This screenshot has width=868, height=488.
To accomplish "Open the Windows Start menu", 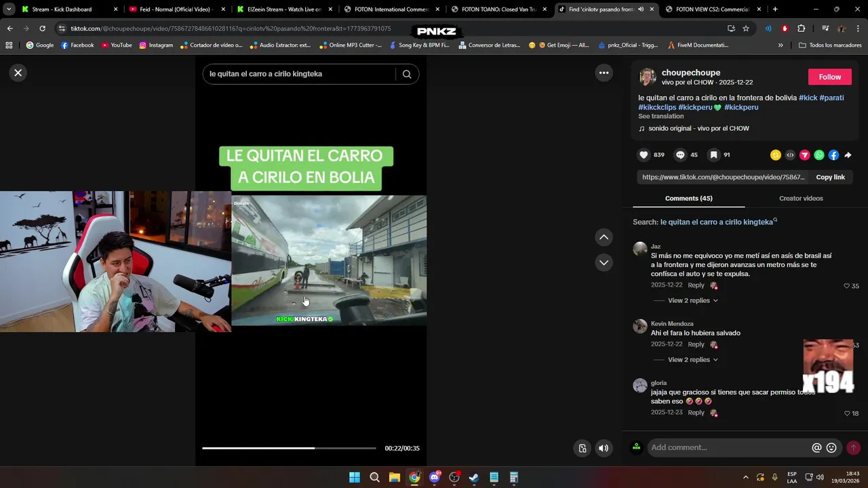I will point(355,477).
